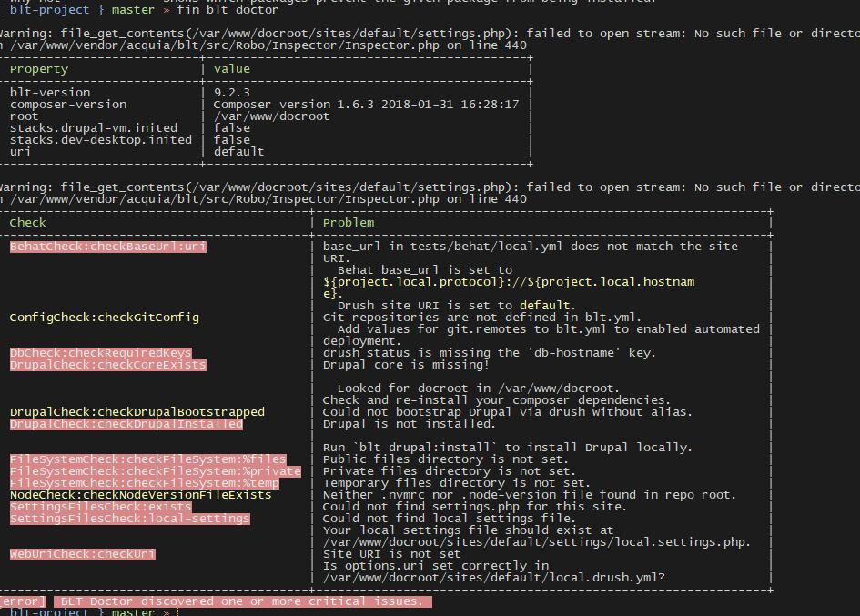The image size is (860, 616).
Task: Click the 'db-hostname' key message line
Action: (x=490, y=353)
